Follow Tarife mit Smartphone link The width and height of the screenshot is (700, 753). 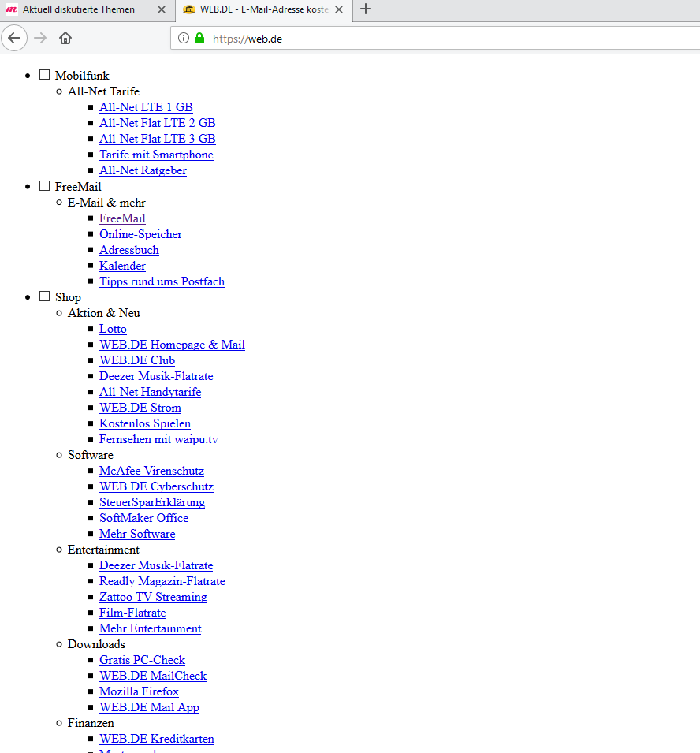(157, 155)
